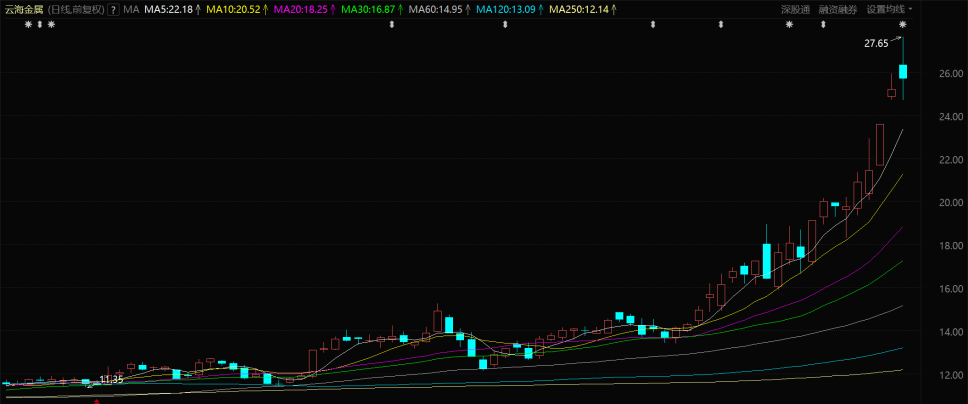Click the star event marker above the 27.65 peak

903,25
